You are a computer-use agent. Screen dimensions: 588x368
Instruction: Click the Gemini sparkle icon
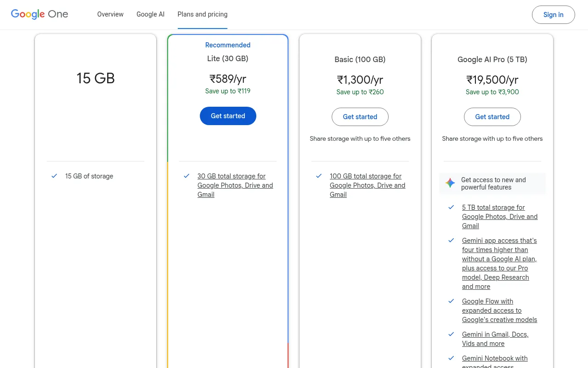coord(450,183)
